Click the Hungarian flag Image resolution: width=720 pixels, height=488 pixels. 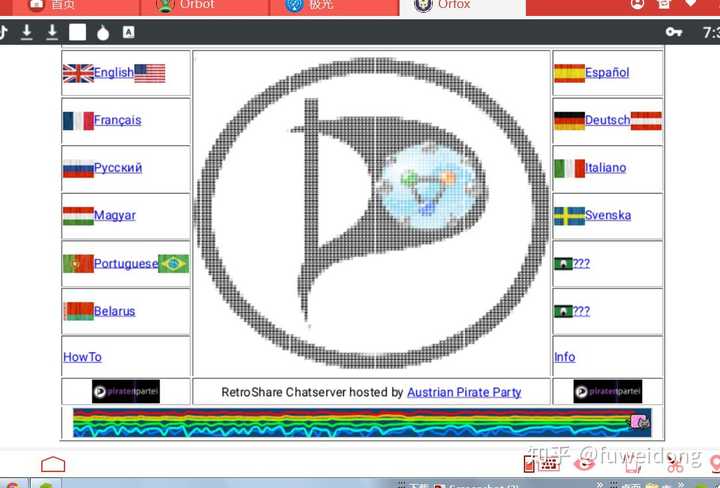(x=78, y=216)
